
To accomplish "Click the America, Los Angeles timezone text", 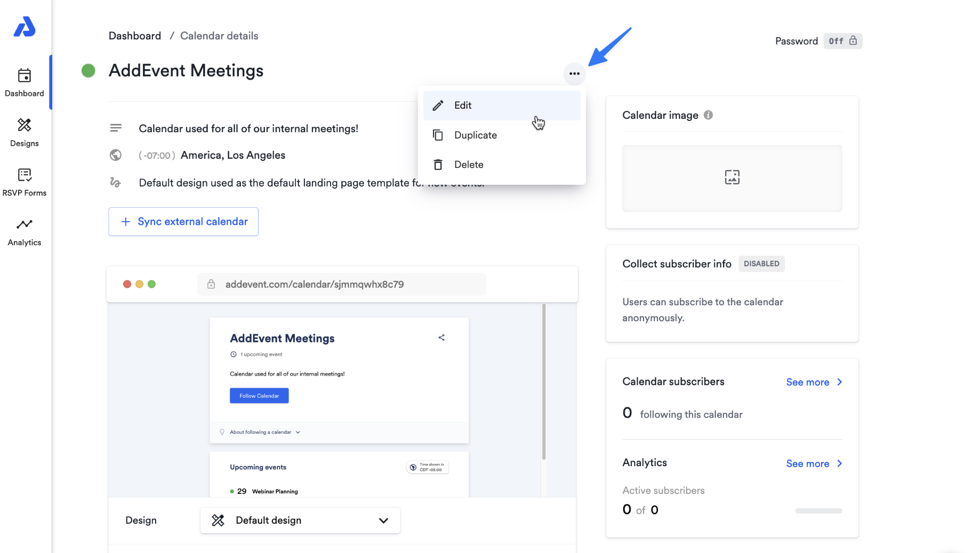I will (x=233, y=155).
